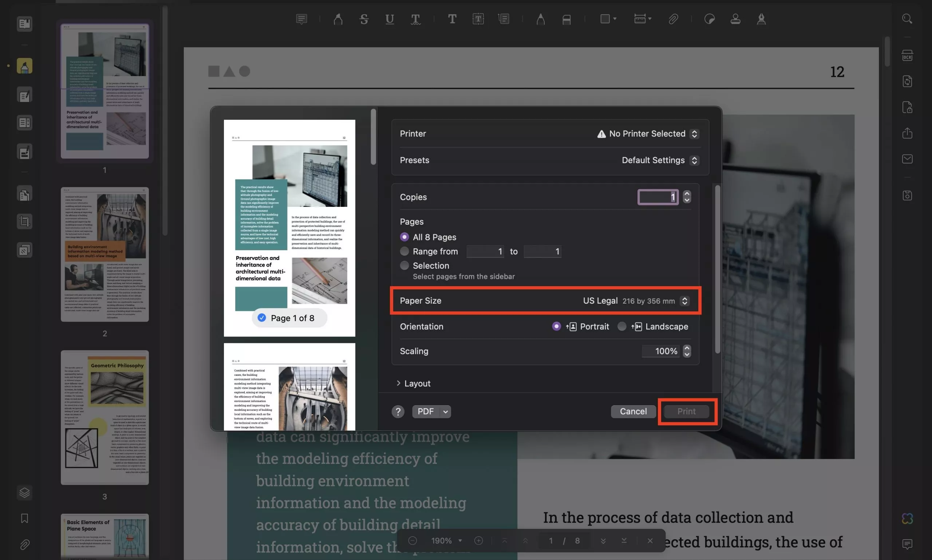Click the share/export icon in right sidebar
Screen dimensions: 932x560
pyautogui.click(x=907, y=133)
